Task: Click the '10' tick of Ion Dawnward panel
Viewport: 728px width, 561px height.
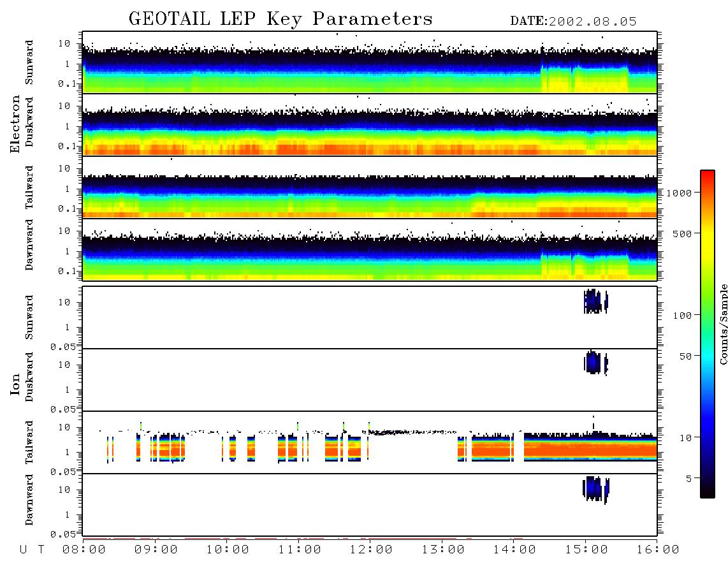Action: point(64,490)
